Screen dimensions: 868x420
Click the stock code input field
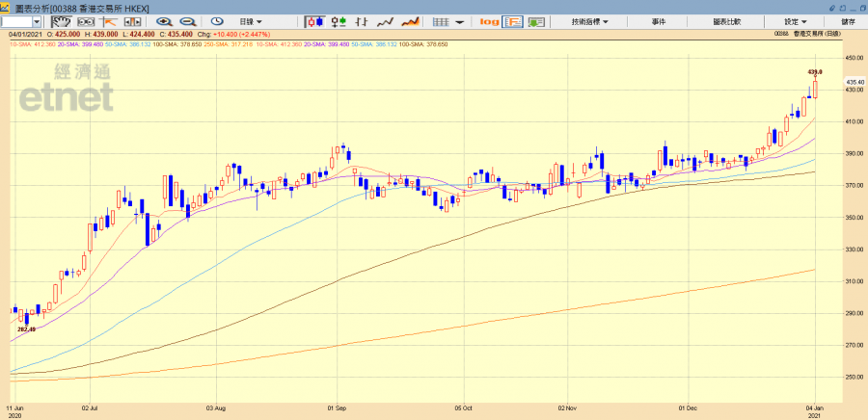(16, 21)
